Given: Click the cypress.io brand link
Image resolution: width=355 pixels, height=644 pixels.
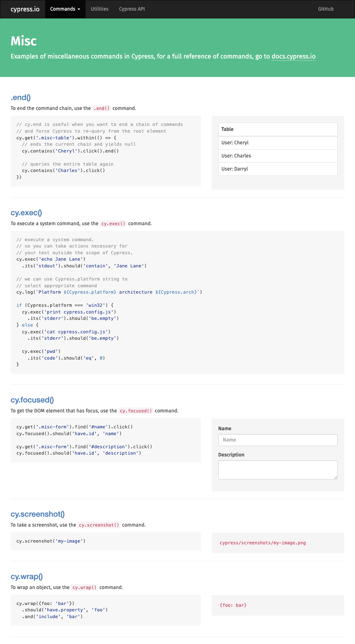Looking at the screenshot, I should pyautogui.click(x=25, y=9).
